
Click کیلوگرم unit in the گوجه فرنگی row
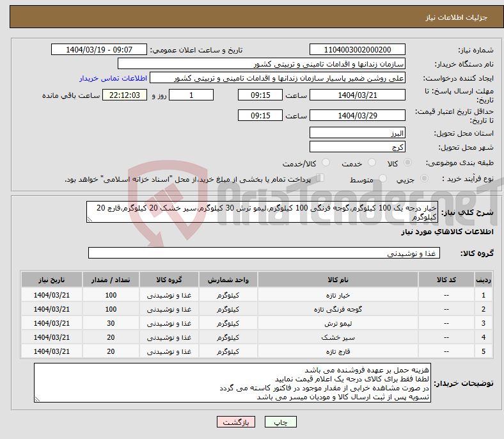click(x=228, y=309)
